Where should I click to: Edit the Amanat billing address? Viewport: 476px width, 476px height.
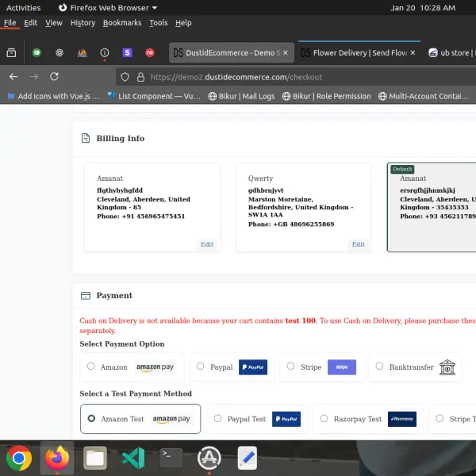coord(206,244)
